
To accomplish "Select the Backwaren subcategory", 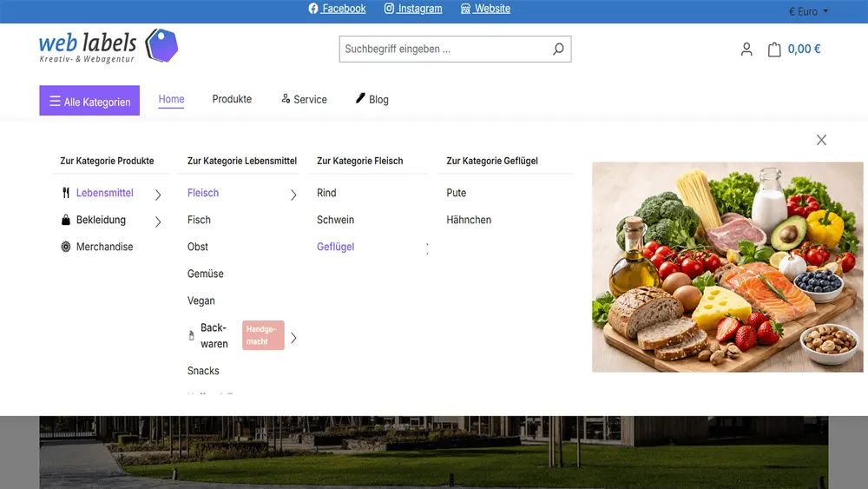I will coord(214,335).
